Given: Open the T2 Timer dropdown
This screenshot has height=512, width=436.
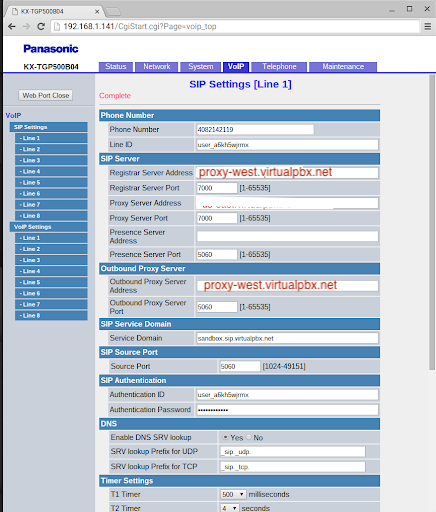Looking at the screenshot, I should tap(229, 508).
